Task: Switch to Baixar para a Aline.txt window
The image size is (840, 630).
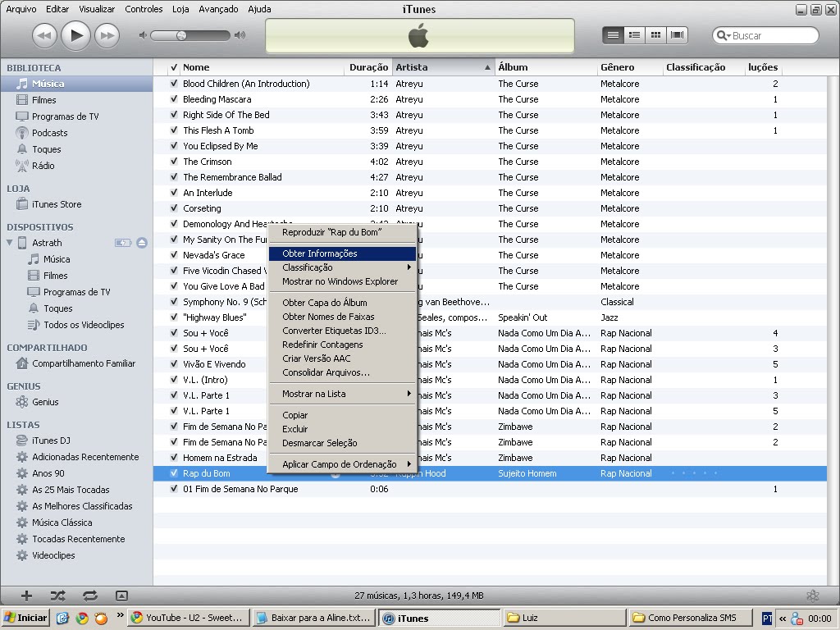Action: pos(314,618)
